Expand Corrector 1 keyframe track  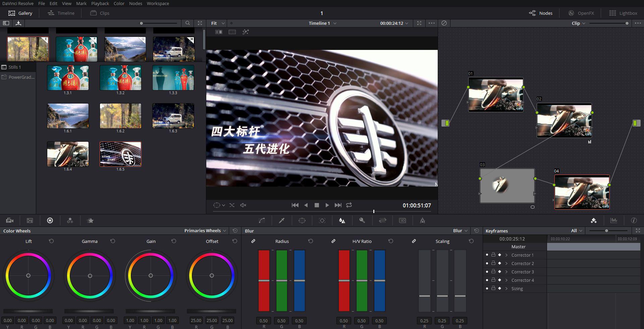tap(506, 255)
